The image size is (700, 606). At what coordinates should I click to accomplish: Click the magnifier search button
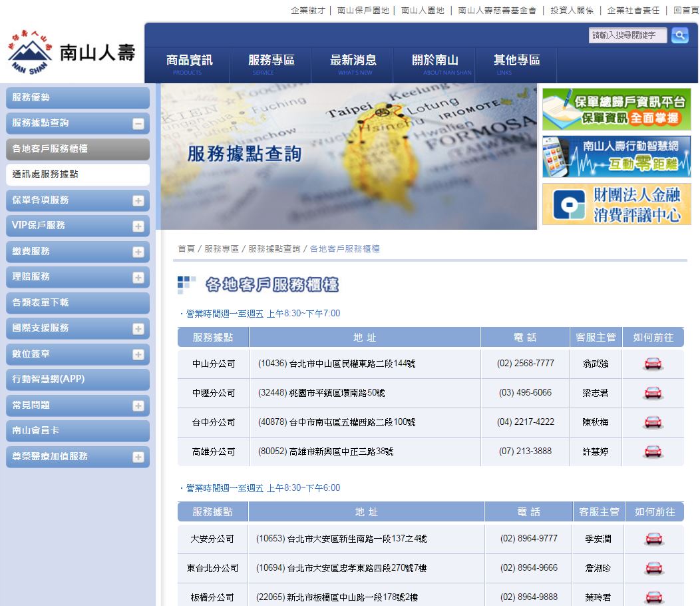(679, 35)
